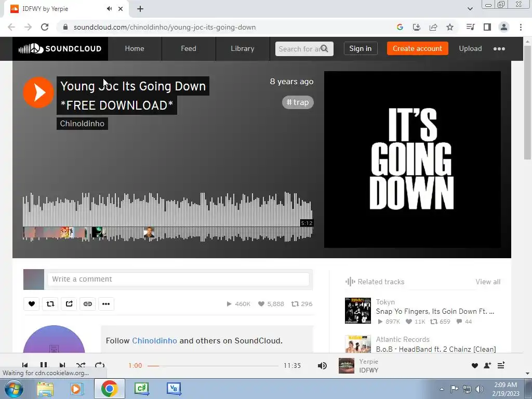
Task: Open the VB taskbar icon
Action: pos(174,389)
